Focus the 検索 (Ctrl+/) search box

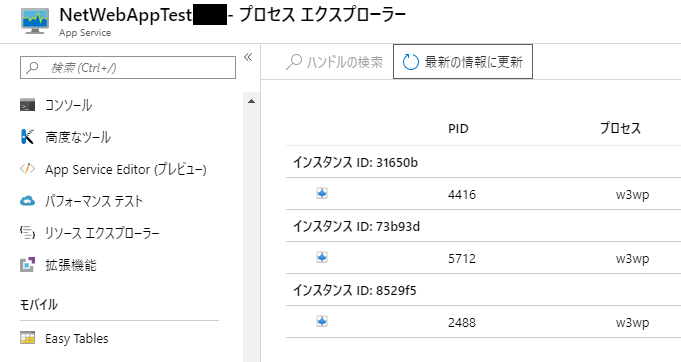[128, 68]
